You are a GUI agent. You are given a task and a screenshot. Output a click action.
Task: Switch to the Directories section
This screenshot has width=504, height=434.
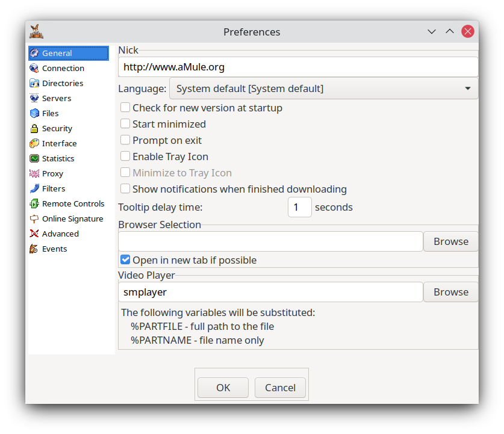pos(63,83)
